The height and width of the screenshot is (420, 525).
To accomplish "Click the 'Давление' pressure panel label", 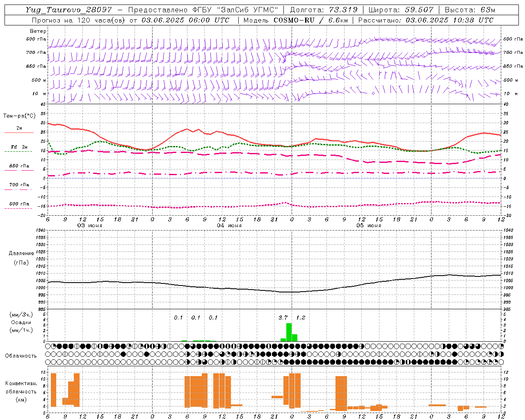I will pyautogui.click(x=21, y=253).
